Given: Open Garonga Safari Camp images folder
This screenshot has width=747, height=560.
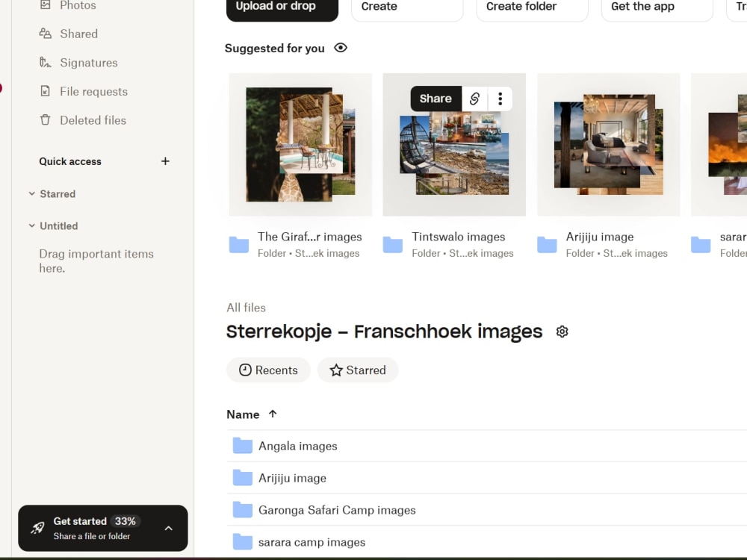Looking at the screenshot, I should (487, 510).
